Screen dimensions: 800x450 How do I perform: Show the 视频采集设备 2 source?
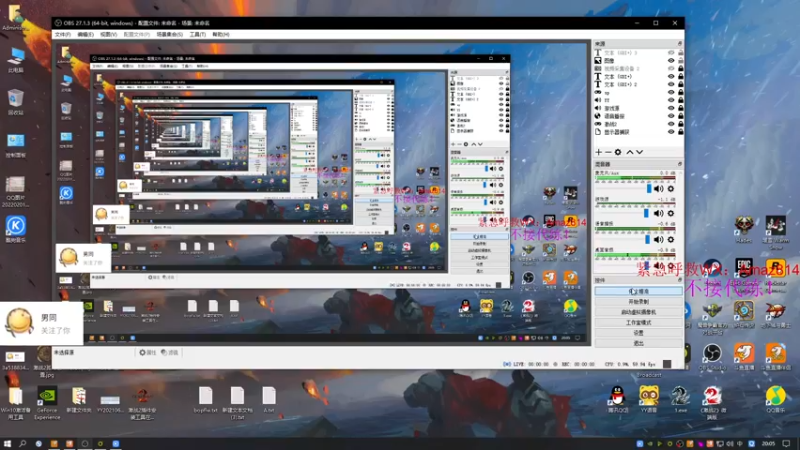click(671, 68)
